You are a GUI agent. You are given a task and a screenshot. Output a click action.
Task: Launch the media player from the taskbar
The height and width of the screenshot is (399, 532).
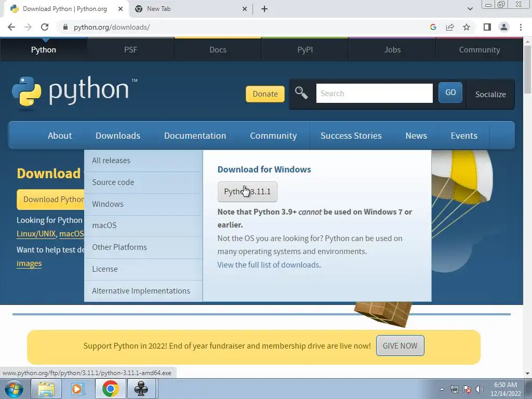pyautogui.click(x=77, y=389)
